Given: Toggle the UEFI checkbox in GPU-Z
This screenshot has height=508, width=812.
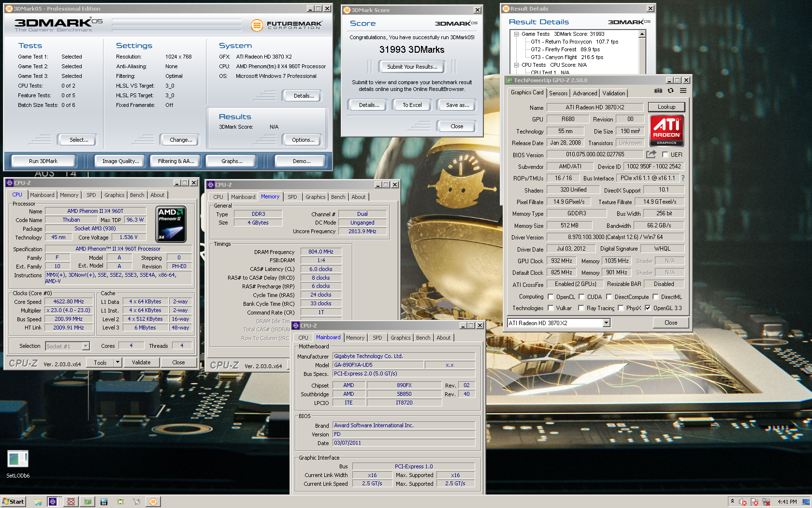Looking at the screenshot, I should pyautogui.click(x=665, y=154).
